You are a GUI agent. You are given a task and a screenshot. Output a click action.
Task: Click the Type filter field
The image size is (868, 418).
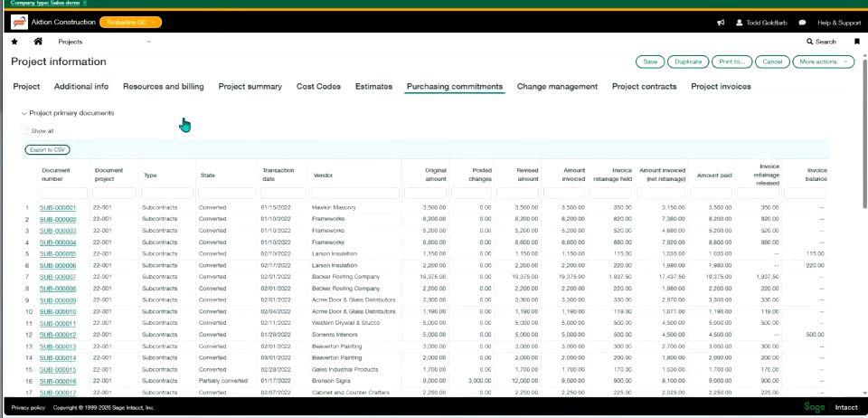coord(167,194)
